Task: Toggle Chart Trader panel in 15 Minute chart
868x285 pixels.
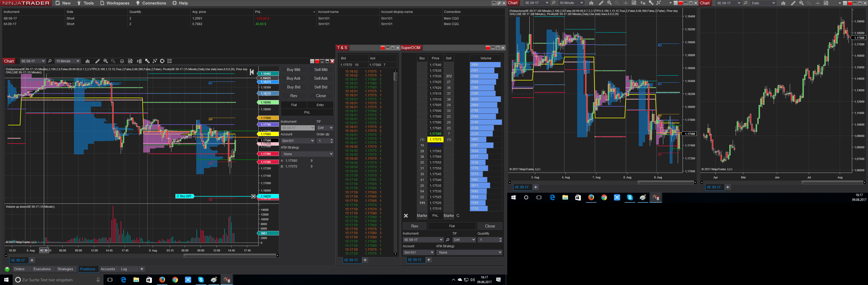Action: [x=139, y=61]
